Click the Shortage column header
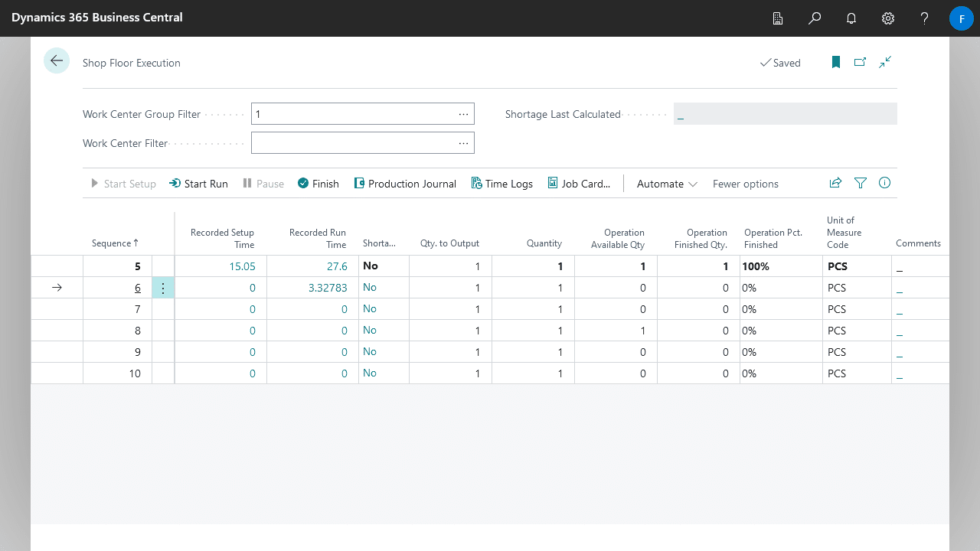The width and height of the screenshot is (980, 551). point(380,243)
